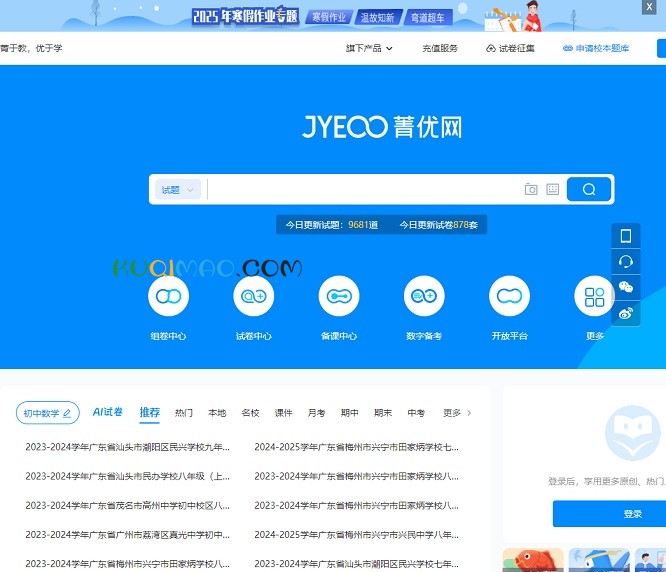The image size is (666, 572).
Task: Click the customer service headset icon
Action: click(626, 261)
